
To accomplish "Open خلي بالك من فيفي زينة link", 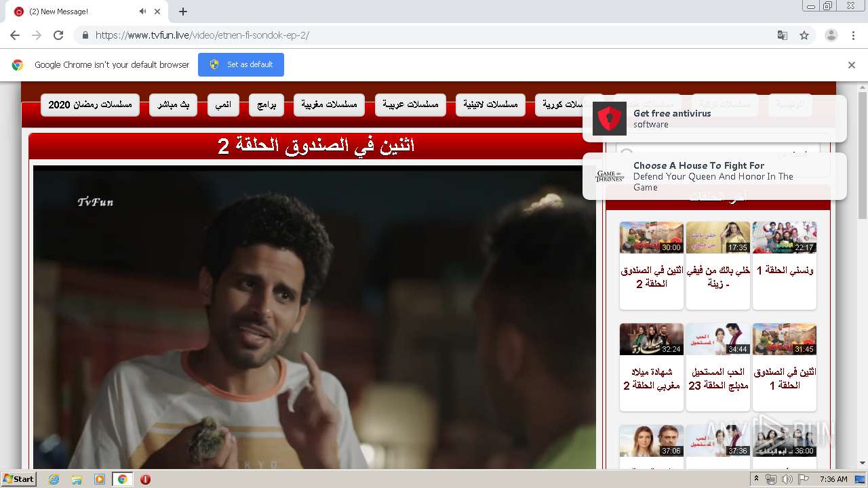I will 718,277.
